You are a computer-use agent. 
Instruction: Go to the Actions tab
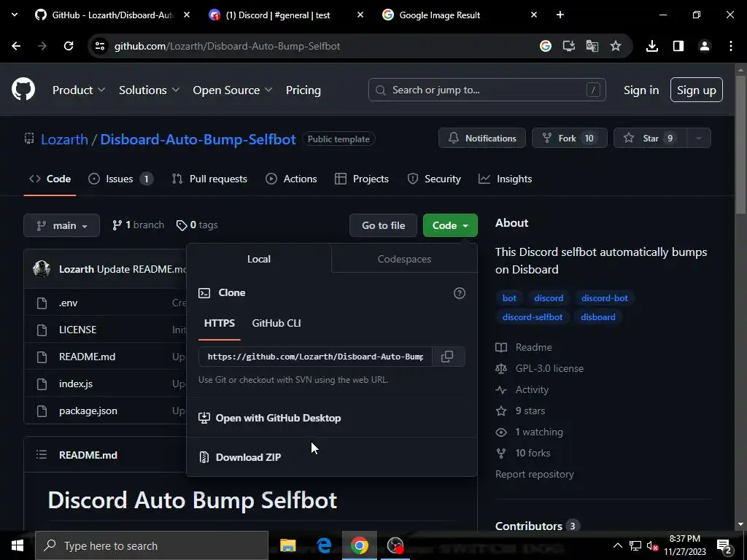(291, 179)
